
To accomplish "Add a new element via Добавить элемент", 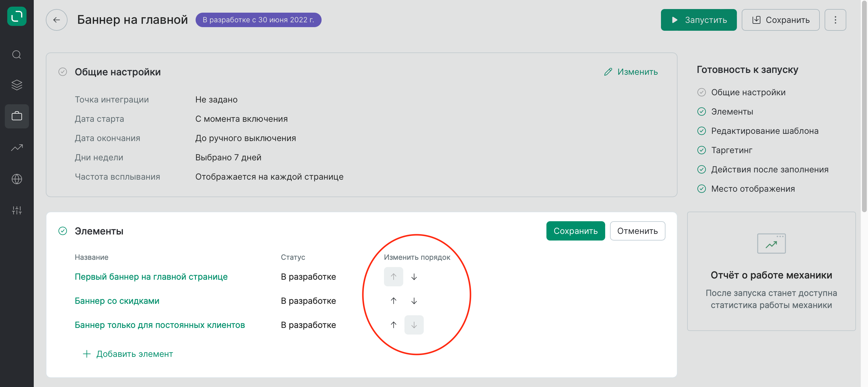I will 128,354.
